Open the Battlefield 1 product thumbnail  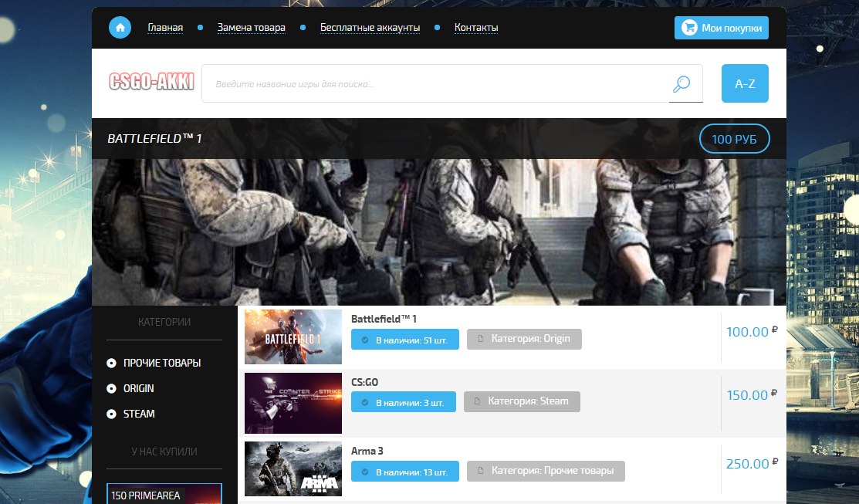(293, 337)
